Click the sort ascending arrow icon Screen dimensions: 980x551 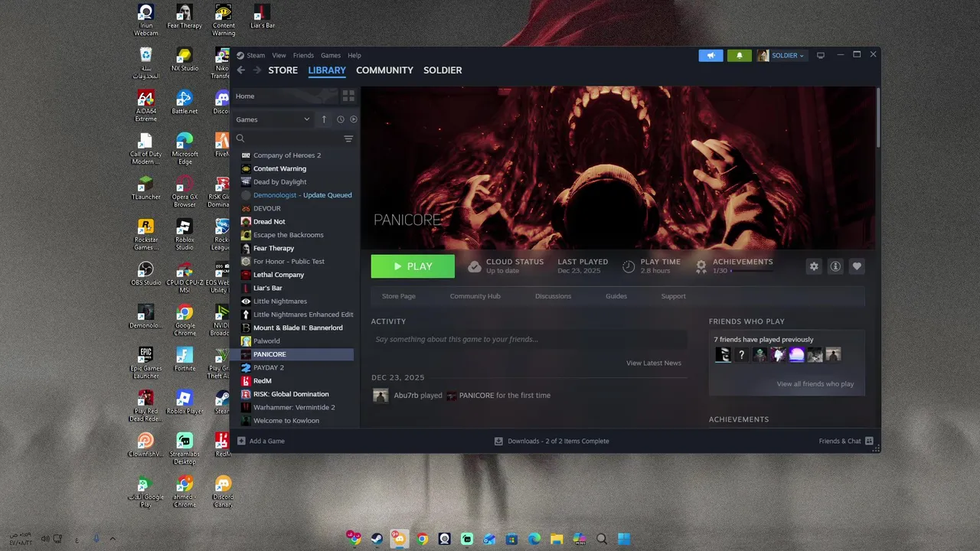click(324, 119)
